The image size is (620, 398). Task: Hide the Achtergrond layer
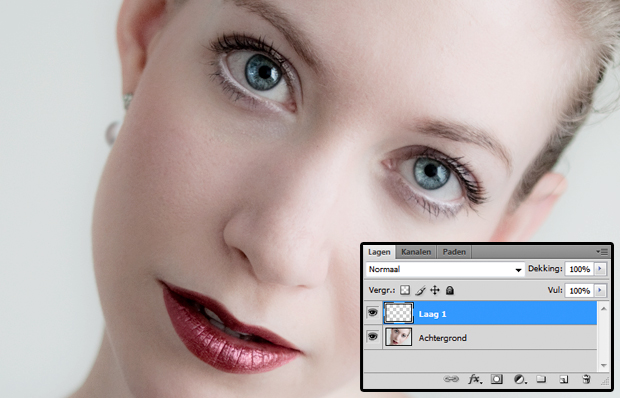click(x=372, y=336)
